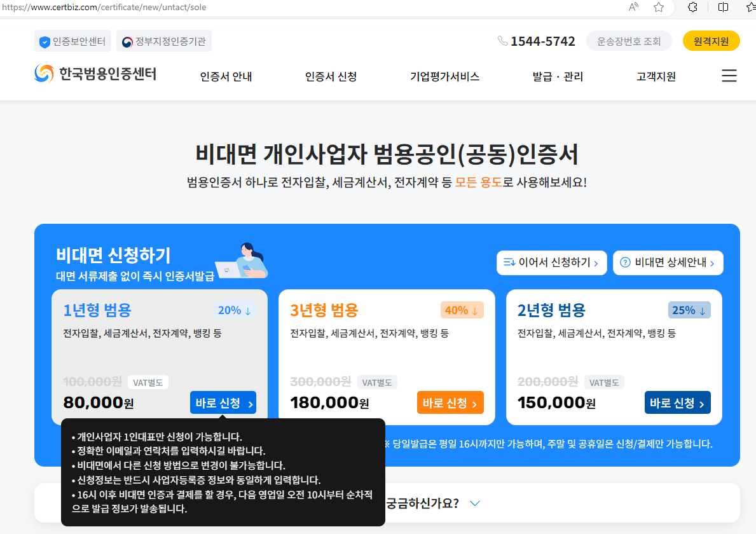Click 80,000원 price text
Viewport: 756px width, 534px height.
click(99, 402)
